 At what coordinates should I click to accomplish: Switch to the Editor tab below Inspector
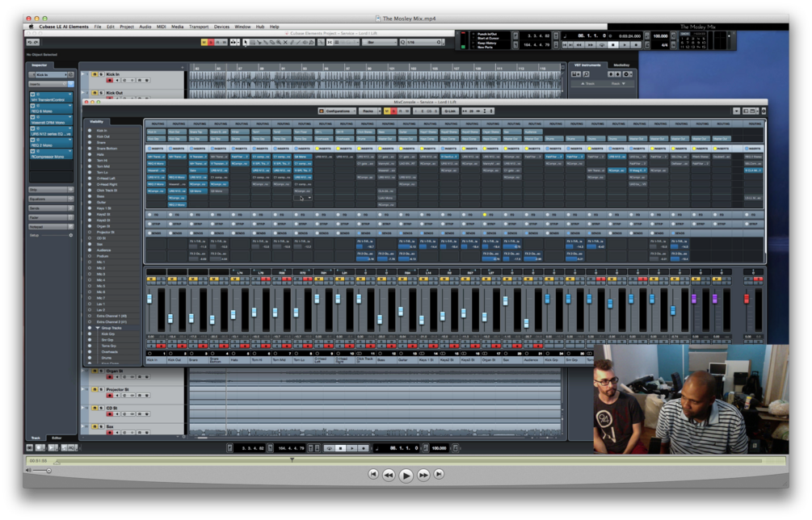pyautogui.click(x=57, y=438)
